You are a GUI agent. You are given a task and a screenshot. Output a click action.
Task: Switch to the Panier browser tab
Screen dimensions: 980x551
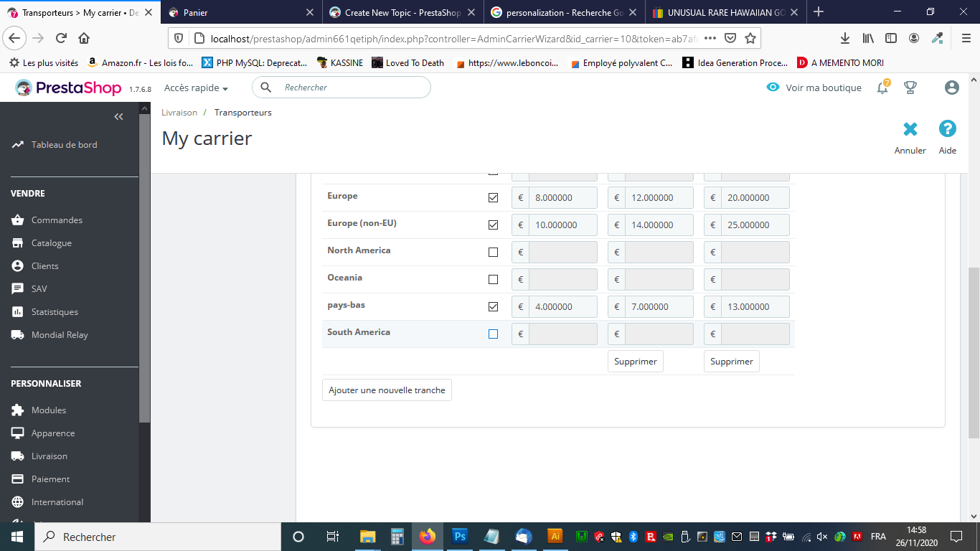pyautogui.click(x=241, y=12)
